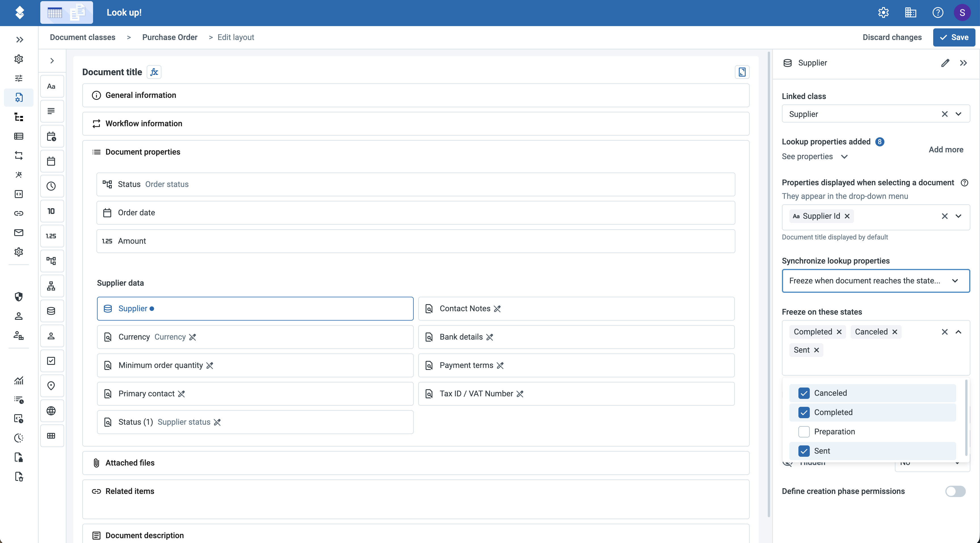This screenshot has height=543, width=980.
Task: Add a checkbox field from palette
Action: 52,361
